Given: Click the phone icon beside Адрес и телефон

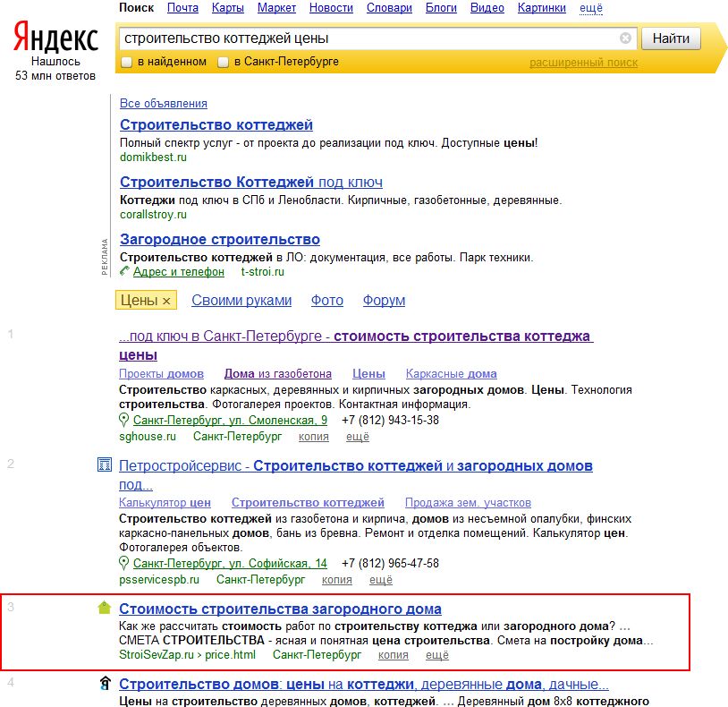Looking at the screenshot, I should point(124,271).
